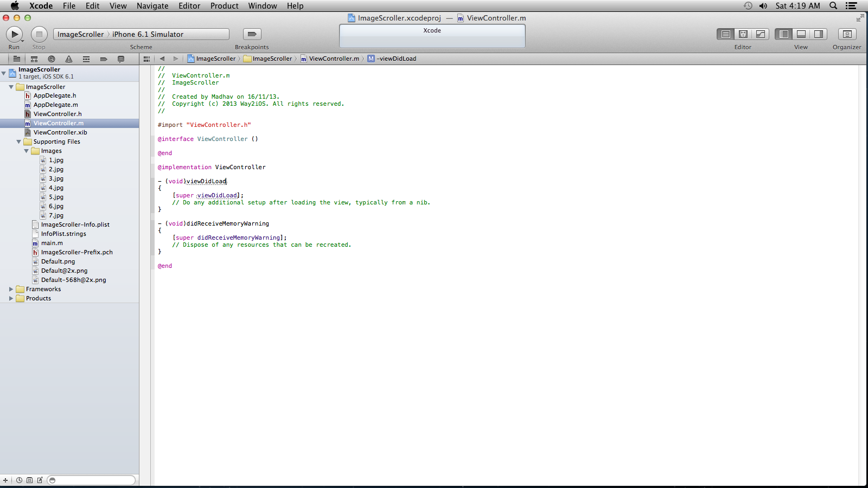
Task: Run the ImageScroller project
Action: point(14,34)
